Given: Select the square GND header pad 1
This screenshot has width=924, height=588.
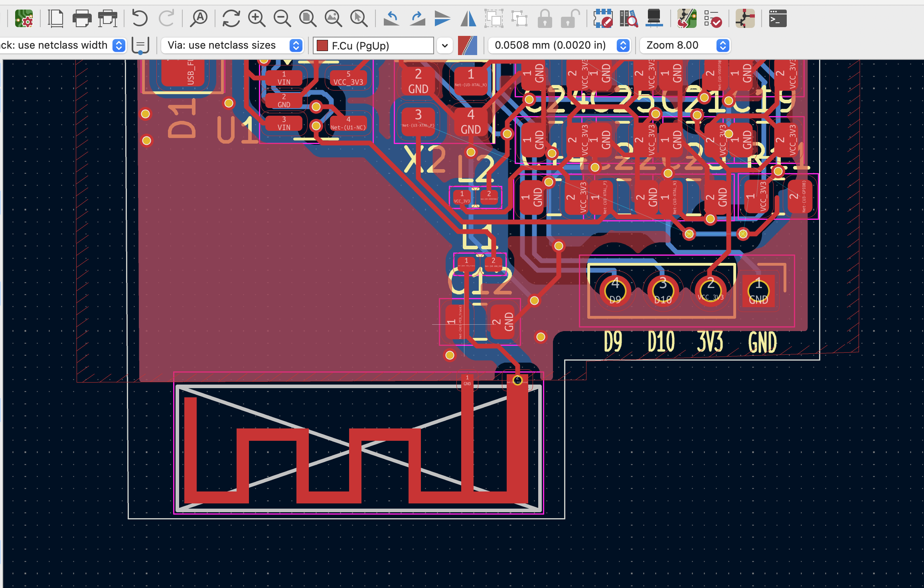Looking at the screenshot, I should pyautogui.click(x=758, y=291).
